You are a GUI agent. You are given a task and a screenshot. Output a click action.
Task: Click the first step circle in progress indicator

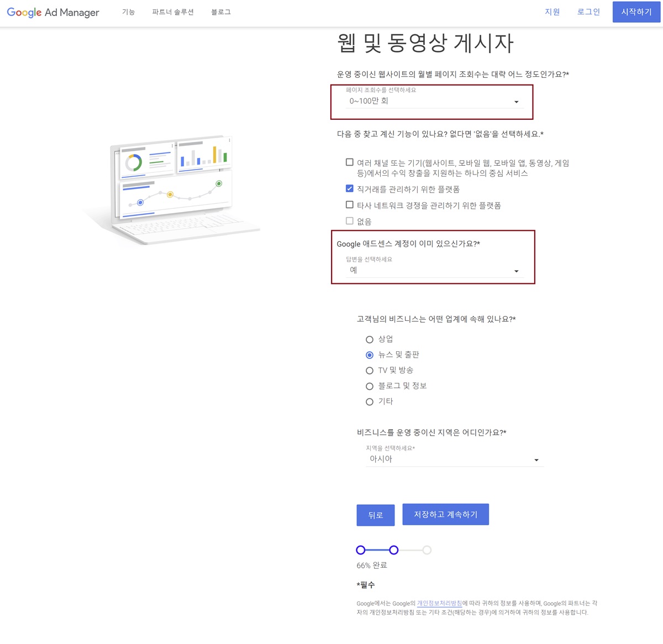[x=361, y=550]
